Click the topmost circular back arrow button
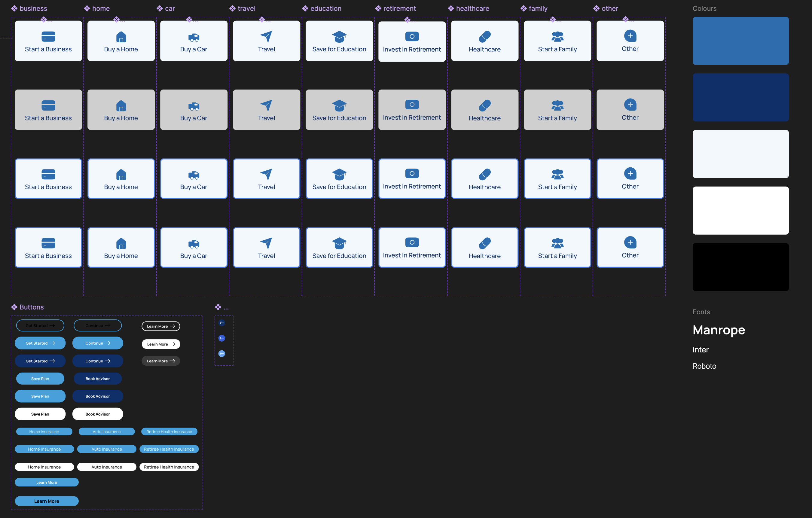 (x=221, y=323)
